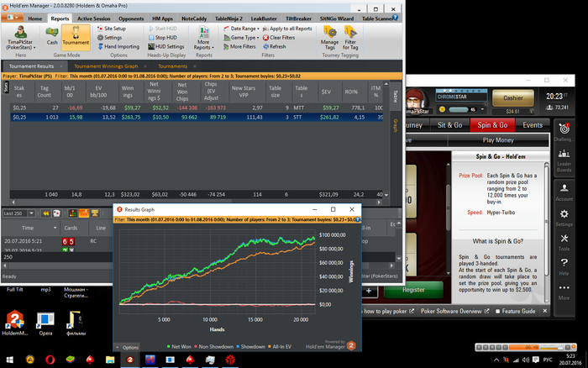Open the Hold'em Manager help icon
This screenshot has width=588, height=368.
395,18
